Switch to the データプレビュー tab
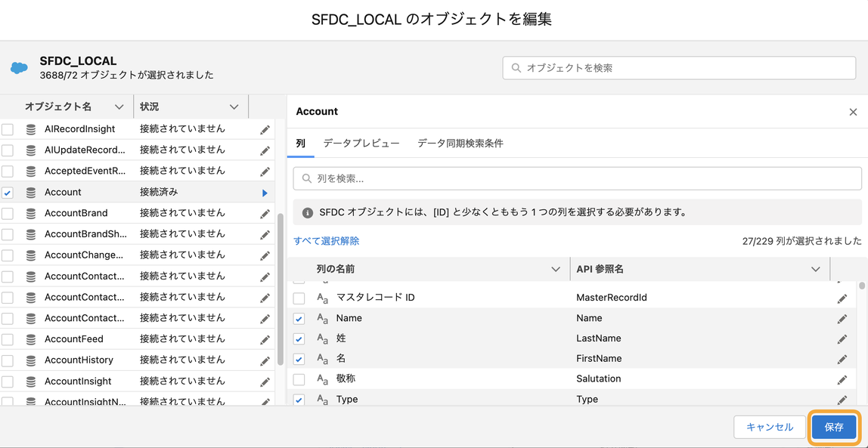Viewport: 868px width, 448px height. pyautogui.click(x=361, y=144)
